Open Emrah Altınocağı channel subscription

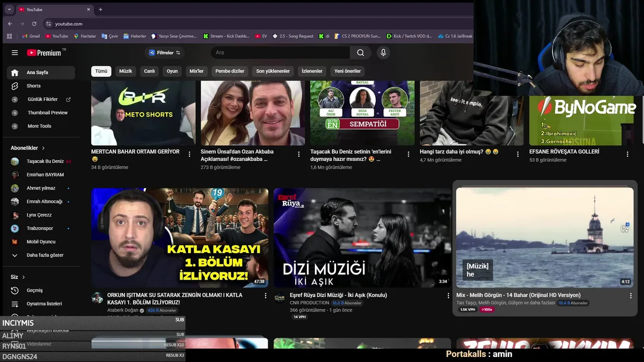[x=41, y=202]
